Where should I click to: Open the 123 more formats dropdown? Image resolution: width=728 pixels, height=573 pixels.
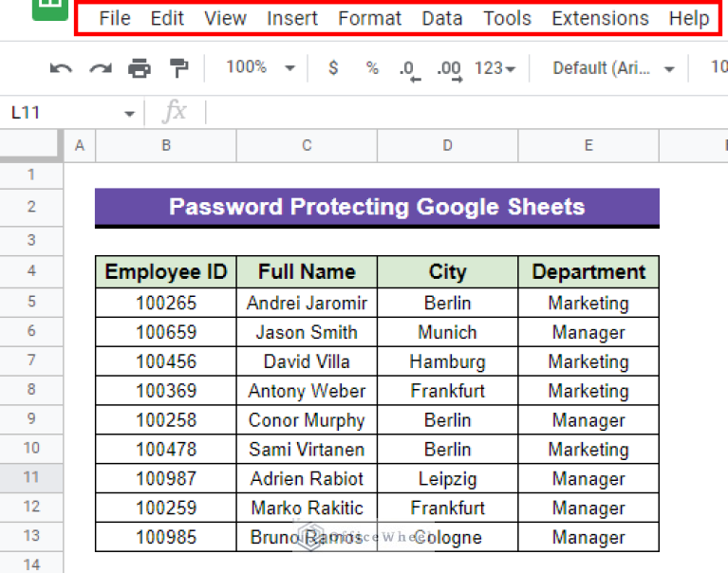495,68
